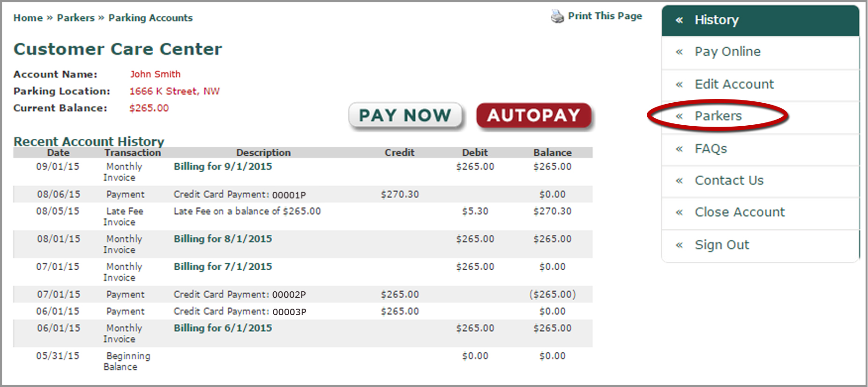The width and height of the screenshot is (868, 387).
Task: Open Billing for 8/1/2015 invoice link
Action: (223, 239)
